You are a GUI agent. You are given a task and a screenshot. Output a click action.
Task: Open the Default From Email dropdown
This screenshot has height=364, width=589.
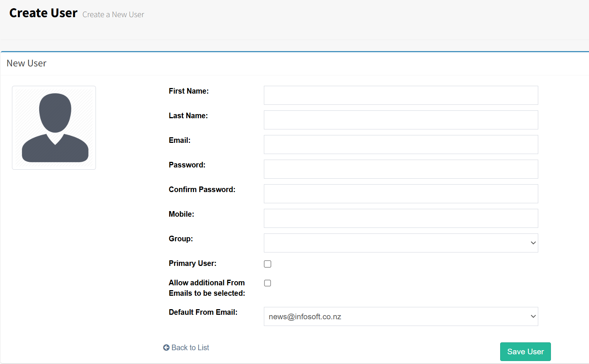[401, 316]
